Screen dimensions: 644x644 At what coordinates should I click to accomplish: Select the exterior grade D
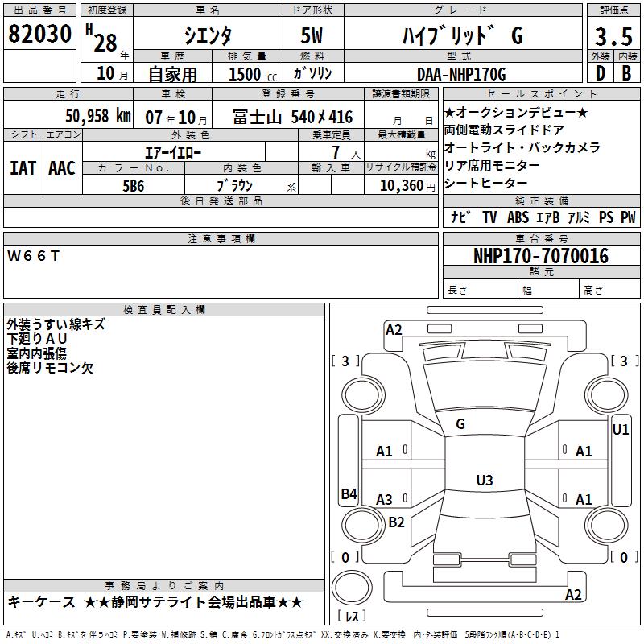[x=601, y=73]
